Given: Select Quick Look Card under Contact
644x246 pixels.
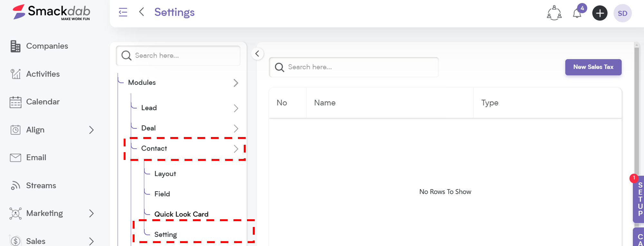Looking at the screenshot, I should tap(181, 214).
